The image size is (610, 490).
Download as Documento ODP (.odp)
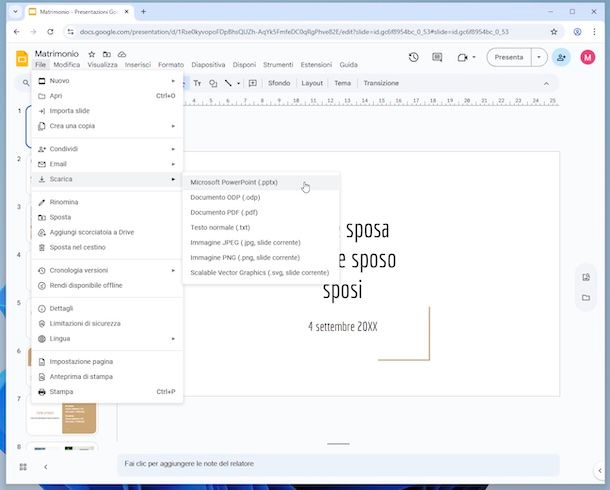[x=261, y=198]
